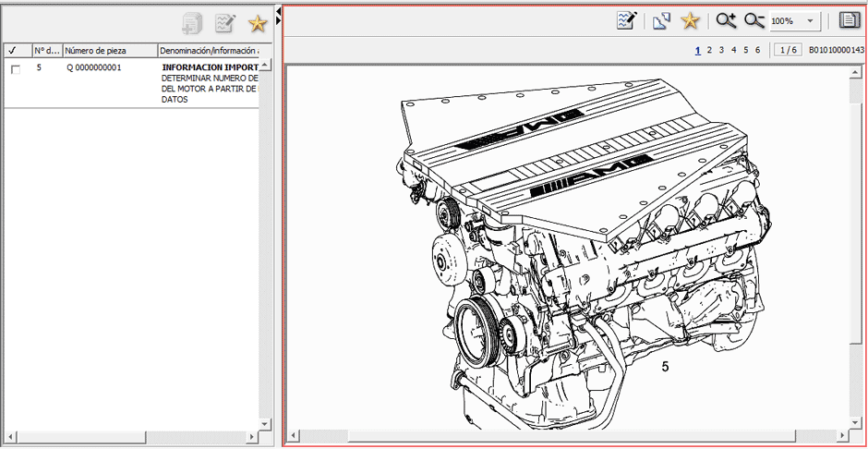Viewport: 868px width, 449px height.
Task: Click position number 5 in the parts row
Action: click(x=39, y=67)
